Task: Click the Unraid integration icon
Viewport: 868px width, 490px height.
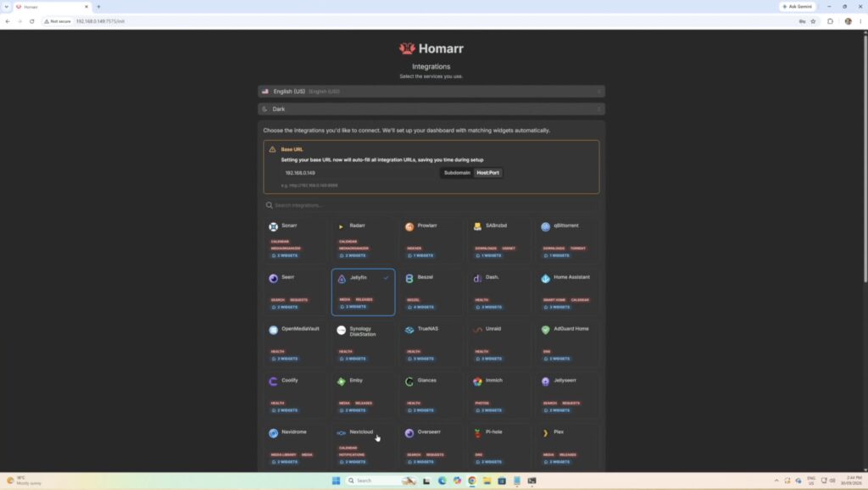Action: pyautogui.click(x=477, y=330)
